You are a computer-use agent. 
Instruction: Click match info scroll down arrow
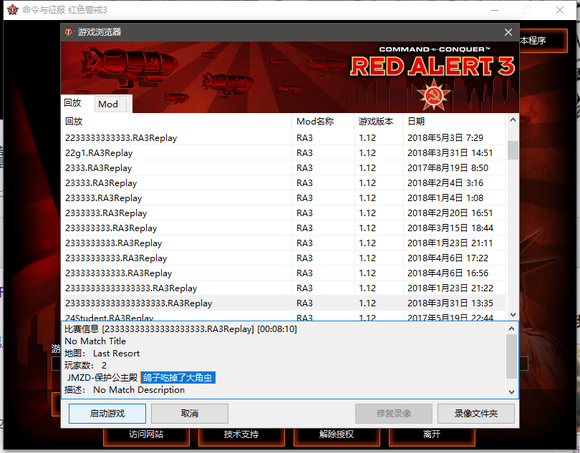coord(512,392)
